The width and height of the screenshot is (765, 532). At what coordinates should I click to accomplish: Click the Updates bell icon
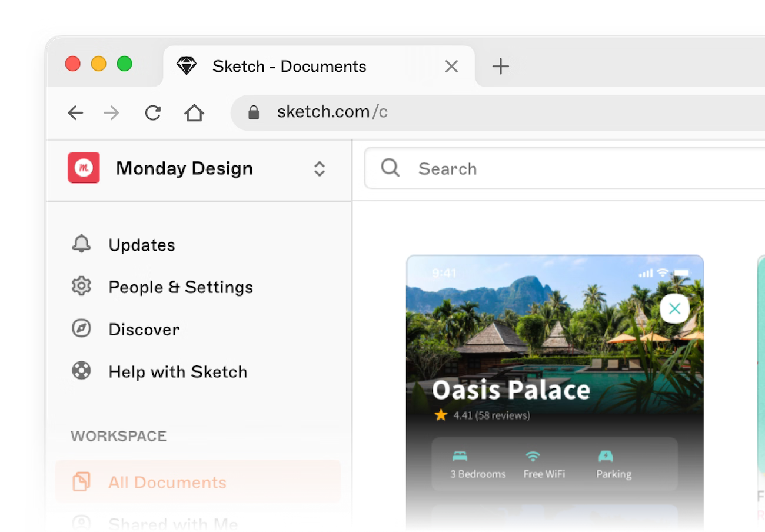(81, 244)
